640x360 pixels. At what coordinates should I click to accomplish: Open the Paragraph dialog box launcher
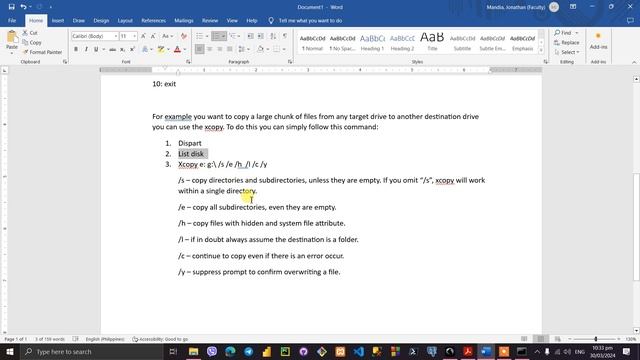pos(290,62)
